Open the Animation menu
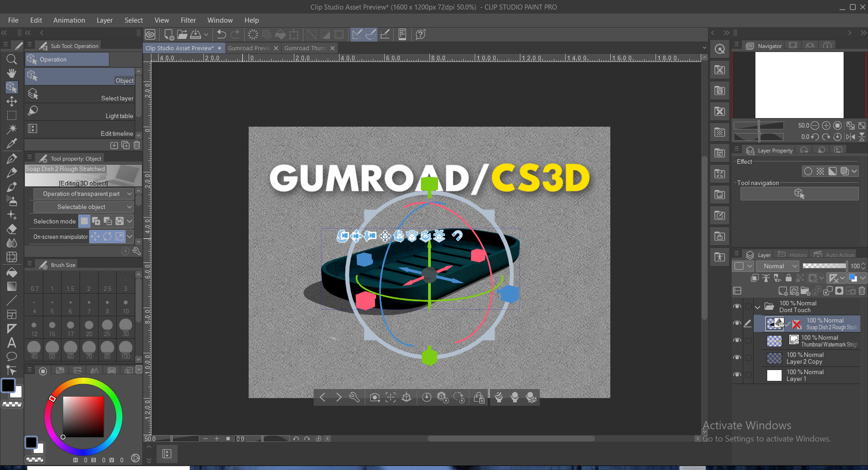Viewport: 868px width, 470px height. point(69,20)
